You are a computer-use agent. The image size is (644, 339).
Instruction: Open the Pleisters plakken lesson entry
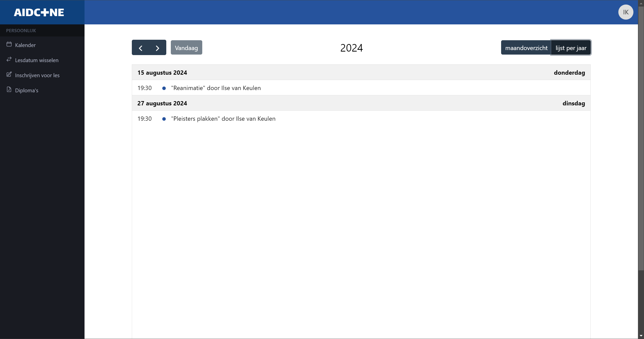coord(223,119)
